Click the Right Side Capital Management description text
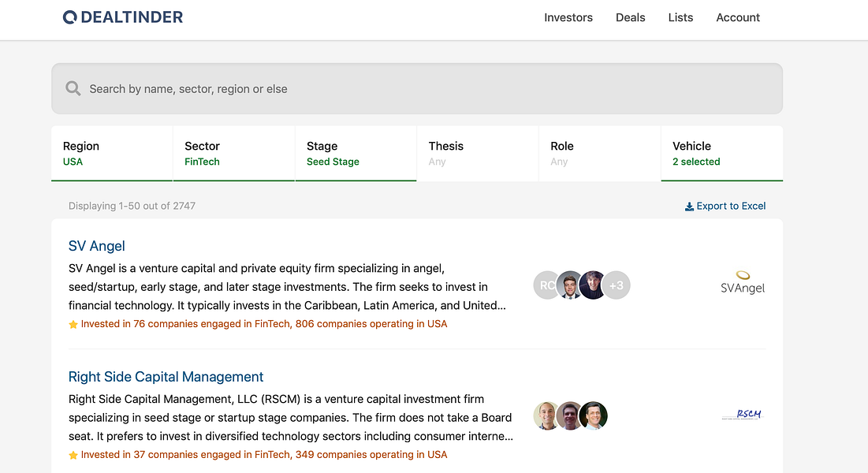This screenshot has width=868, height=473. [x=291, y=418]
